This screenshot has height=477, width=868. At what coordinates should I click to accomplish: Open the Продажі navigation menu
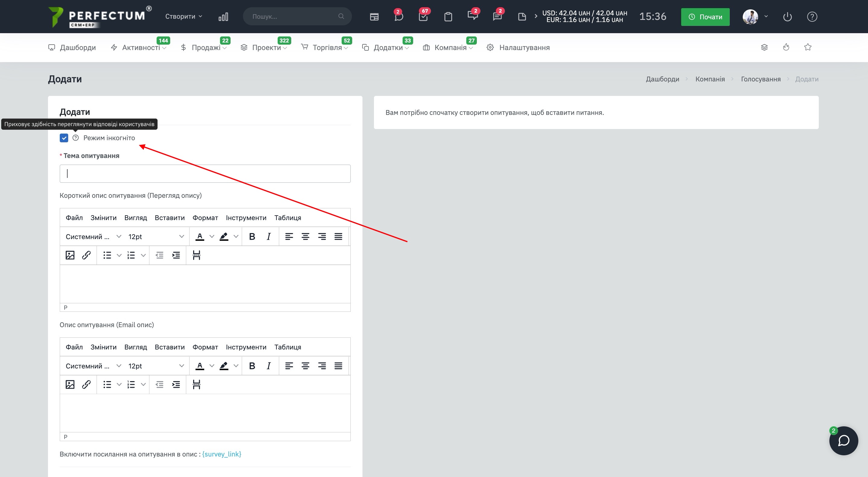point(206,47)
